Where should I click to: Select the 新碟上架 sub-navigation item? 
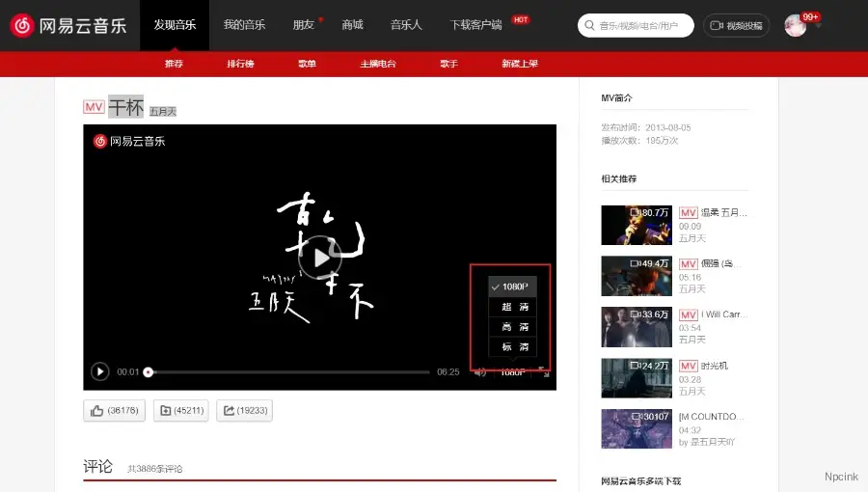pyautogui.click(x=520, y=64)
